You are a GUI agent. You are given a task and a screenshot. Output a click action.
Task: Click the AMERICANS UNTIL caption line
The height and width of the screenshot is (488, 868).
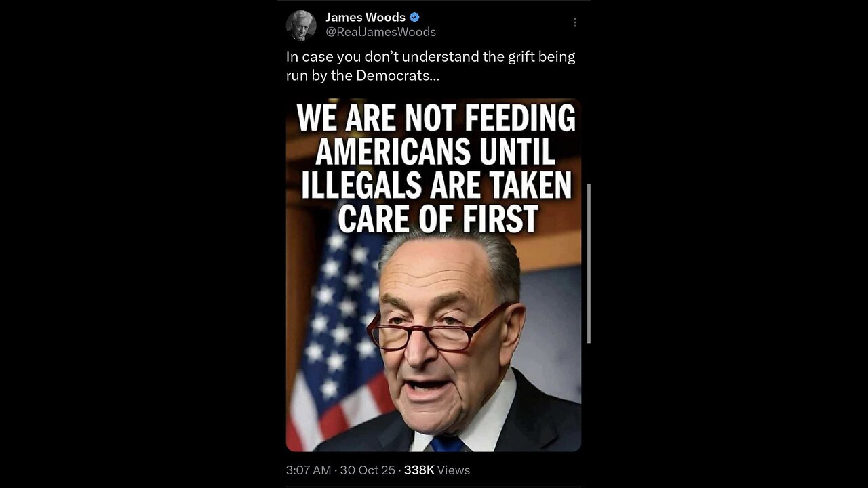point(436,152)
